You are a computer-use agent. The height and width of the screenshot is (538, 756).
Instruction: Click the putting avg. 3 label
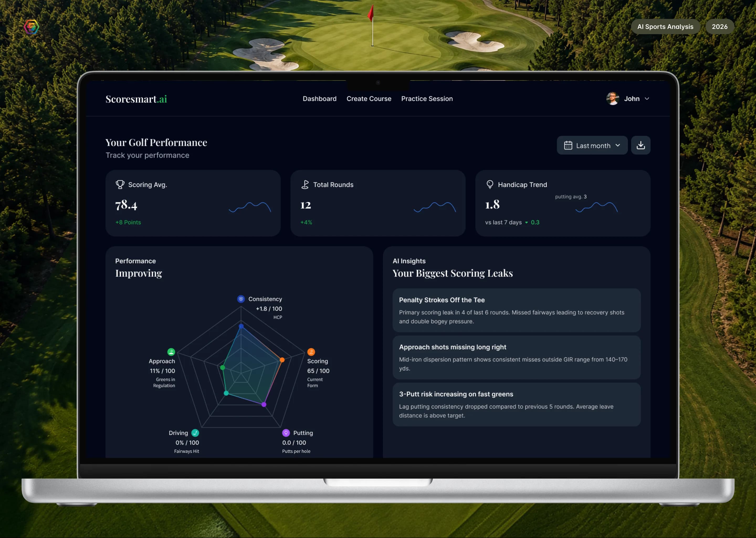click(571, 196)
